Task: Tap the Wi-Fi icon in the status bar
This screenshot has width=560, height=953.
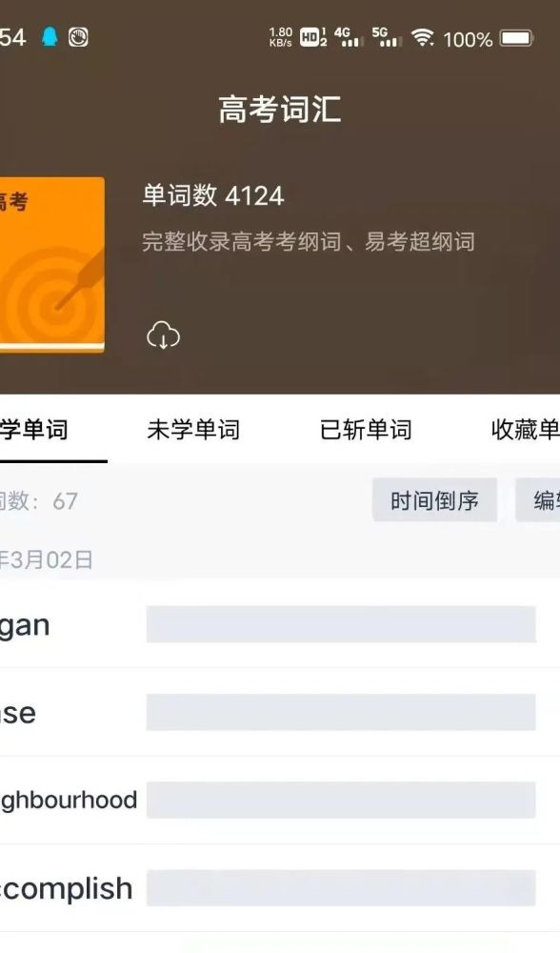Action: tap(423, 38)
